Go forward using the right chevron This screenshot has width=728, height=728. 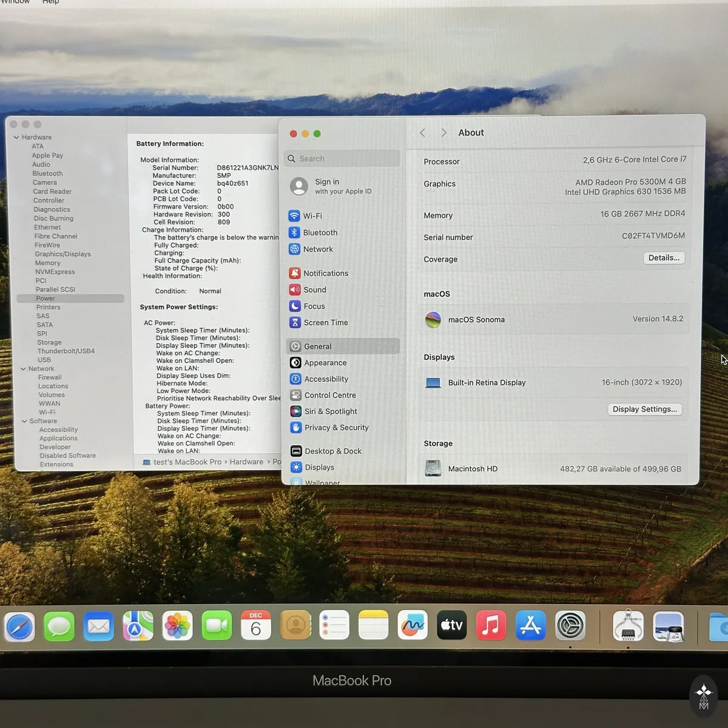[443, 133]
